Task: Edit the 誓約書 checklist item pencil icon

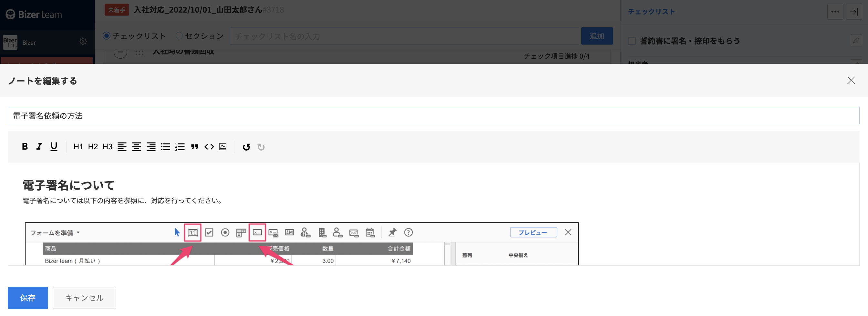Action: click(x=855, y=41)
